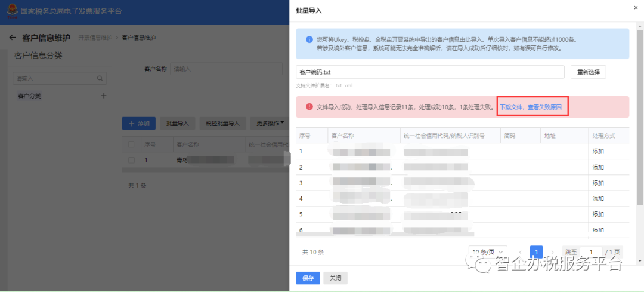Image resolution: width=644 pixels, height=292 pixels.
Task: Click the 处理方式 column header
Action: point(603,136)
